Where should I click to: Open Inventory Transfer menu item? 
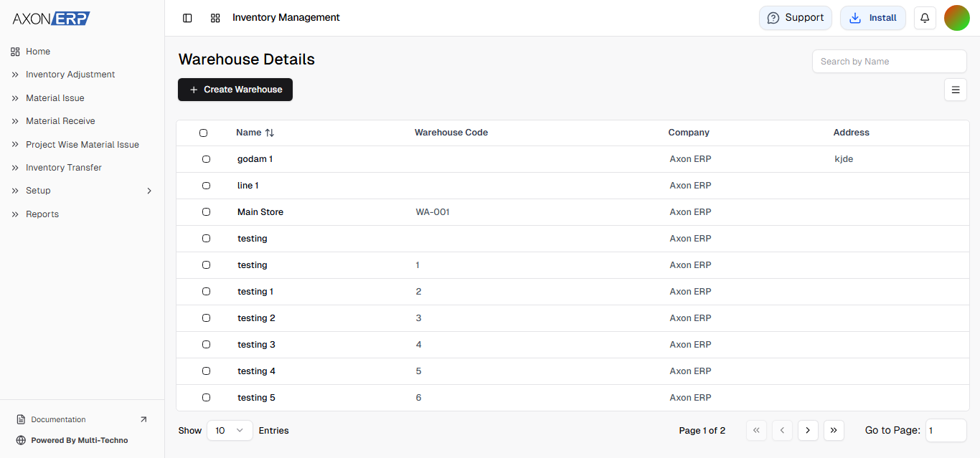point(64,168)
